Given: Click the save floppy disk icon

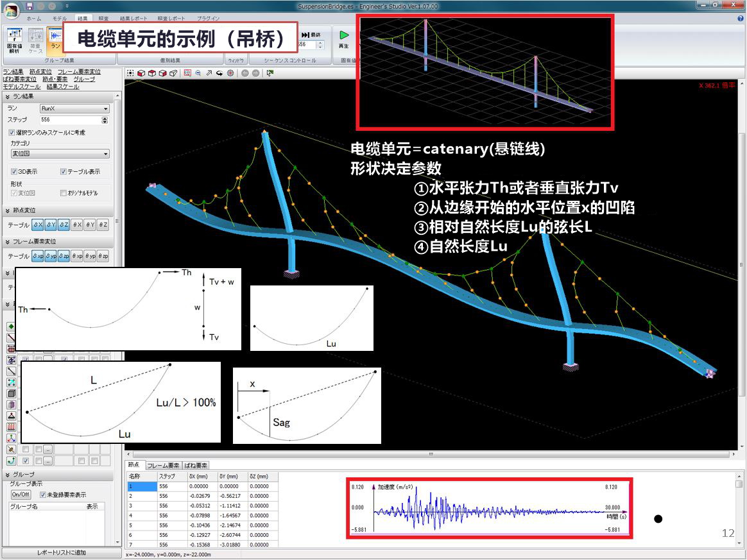Looking at the screenshot, I should click(30, 6).
